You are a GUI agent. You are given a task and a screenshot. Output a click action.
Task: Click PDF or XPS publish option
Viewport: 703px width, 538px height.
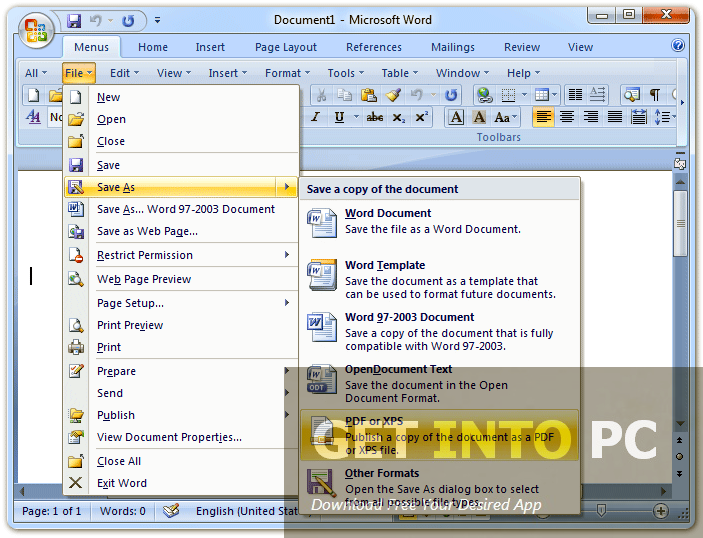pos(440,435)
